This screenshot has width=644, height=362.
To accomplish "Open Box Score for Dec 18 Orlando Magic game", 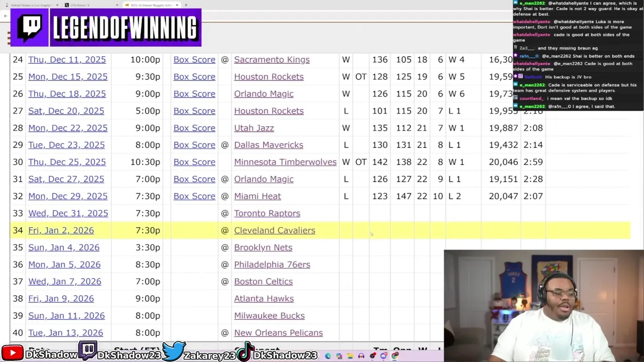I will (x=194, y=94).
